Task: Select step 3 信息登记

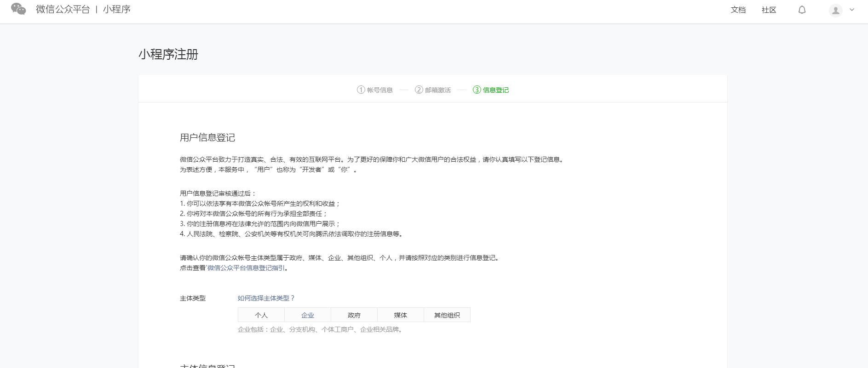Action: pyautogui.click(x=491, y=90)
